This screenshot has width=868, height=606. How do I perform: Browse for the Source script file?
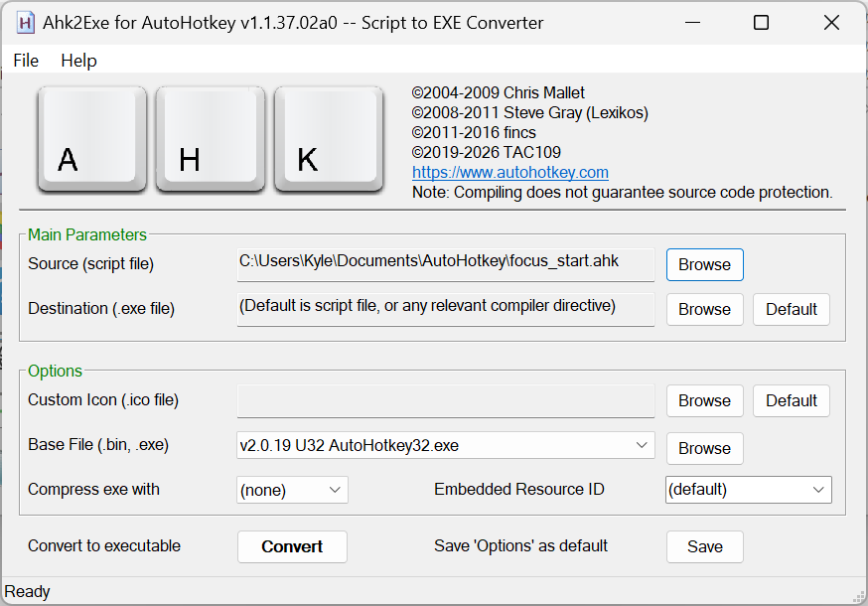point(704,264)
